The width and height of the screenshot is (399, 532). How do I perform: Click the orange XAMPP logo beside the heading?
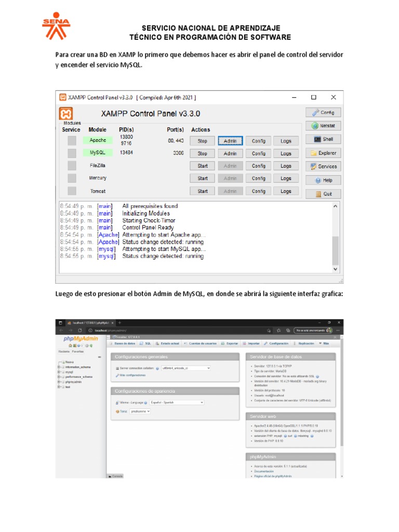point(66,114)
